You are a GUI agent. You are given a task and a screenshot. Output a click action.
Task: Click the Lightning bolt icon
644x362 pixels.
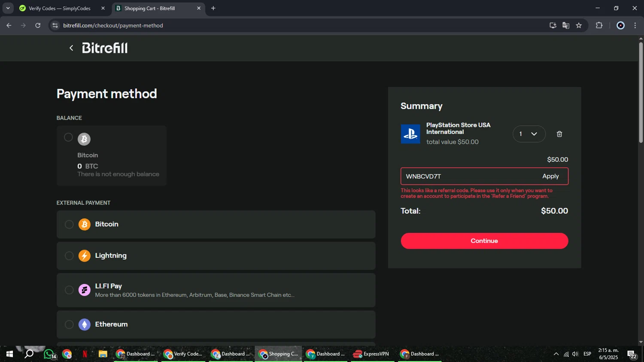85,256
